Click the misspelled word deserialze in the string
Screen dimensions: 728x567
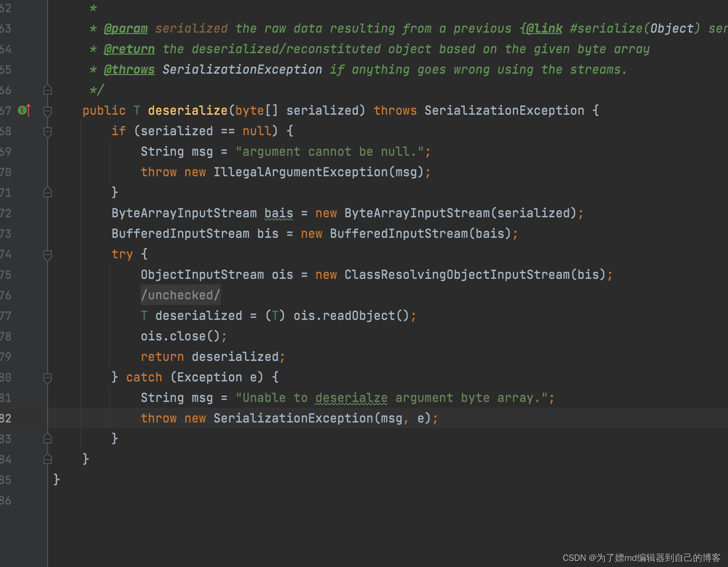point(351,398)
